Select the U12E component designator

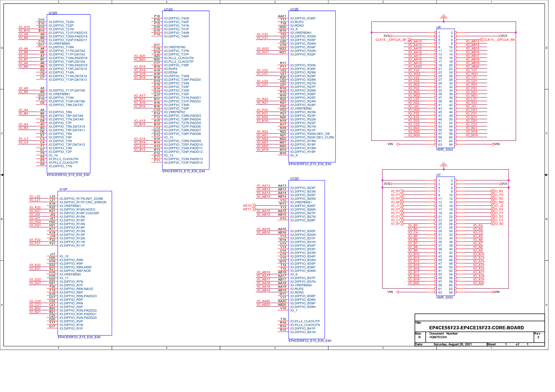[x=294, y=9]
